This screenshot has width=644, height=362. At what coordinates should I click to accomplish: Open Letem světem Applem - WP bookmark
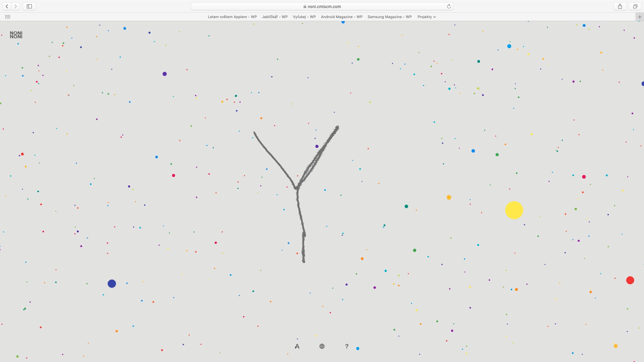(x=232, y=17)
